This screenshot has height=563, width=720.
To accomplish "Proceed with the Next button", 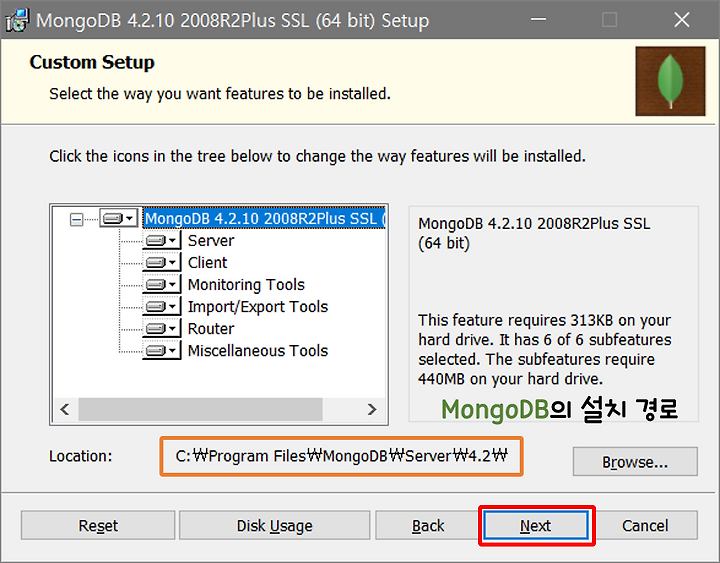I will [535, 525].
